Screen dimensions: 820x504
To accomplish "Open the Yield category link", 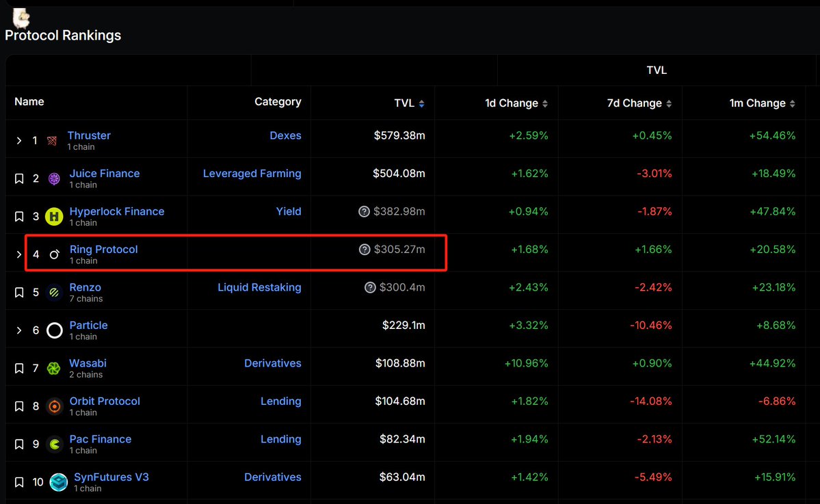I will [x=289, y=211].
